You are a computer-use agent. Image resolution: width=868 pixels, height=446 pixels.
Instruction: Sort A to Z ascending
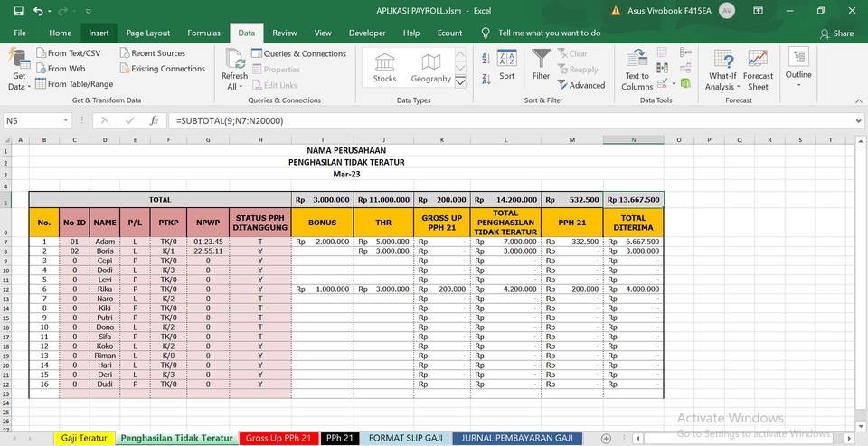click(486, 59)
